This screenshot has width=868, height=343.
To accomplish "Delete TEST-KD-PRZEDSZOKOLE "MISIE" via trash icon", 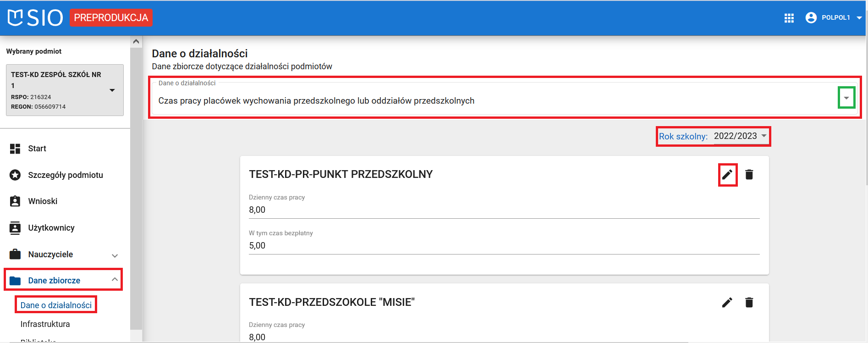I will pos(749,302).
